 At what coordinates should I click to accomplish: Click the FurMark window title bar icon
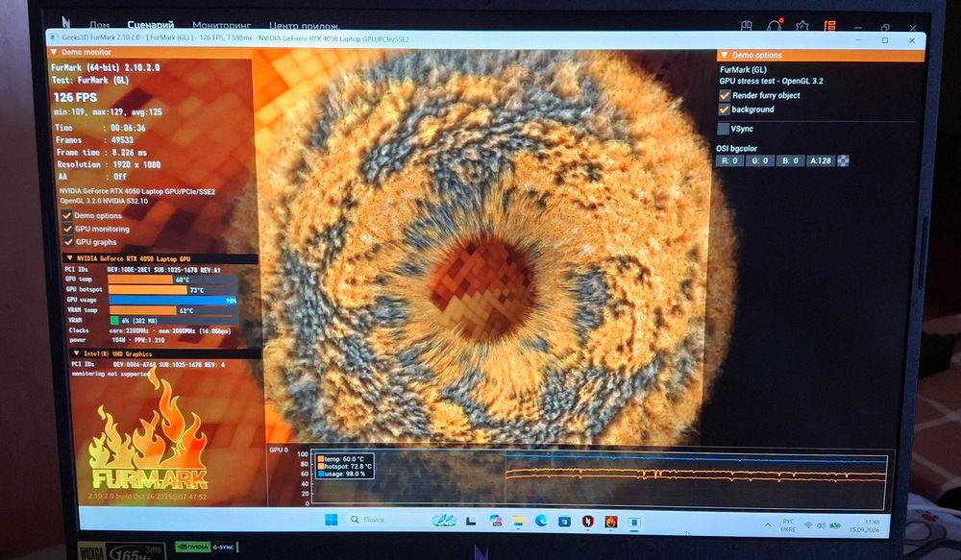[55, 38]
